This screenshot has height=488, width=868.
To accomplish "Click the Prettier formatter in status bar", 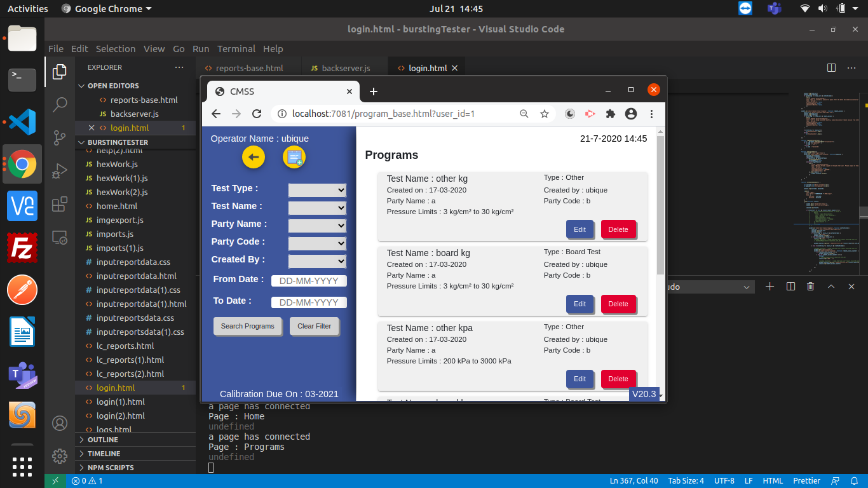I will [806, 480].
